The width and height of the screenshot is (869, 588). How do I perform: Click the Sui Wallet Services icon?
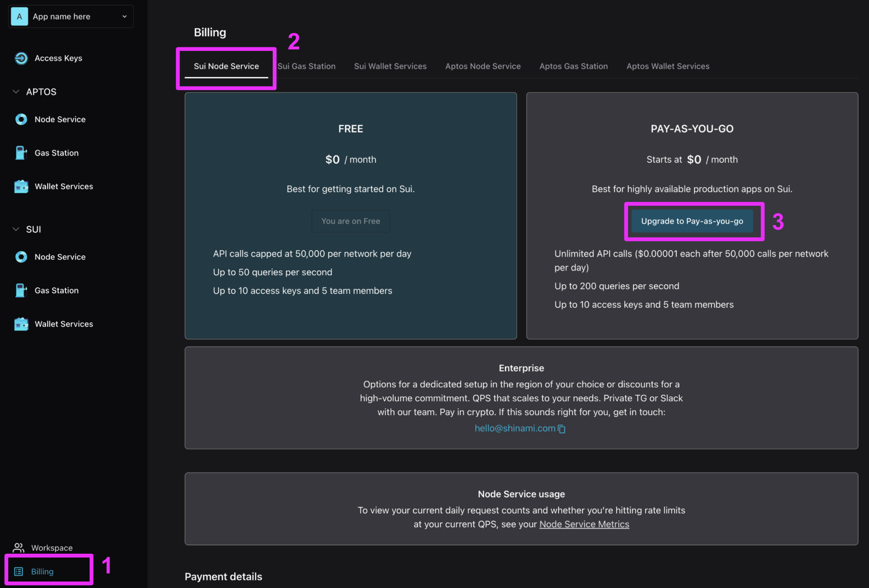click(21, 324)
